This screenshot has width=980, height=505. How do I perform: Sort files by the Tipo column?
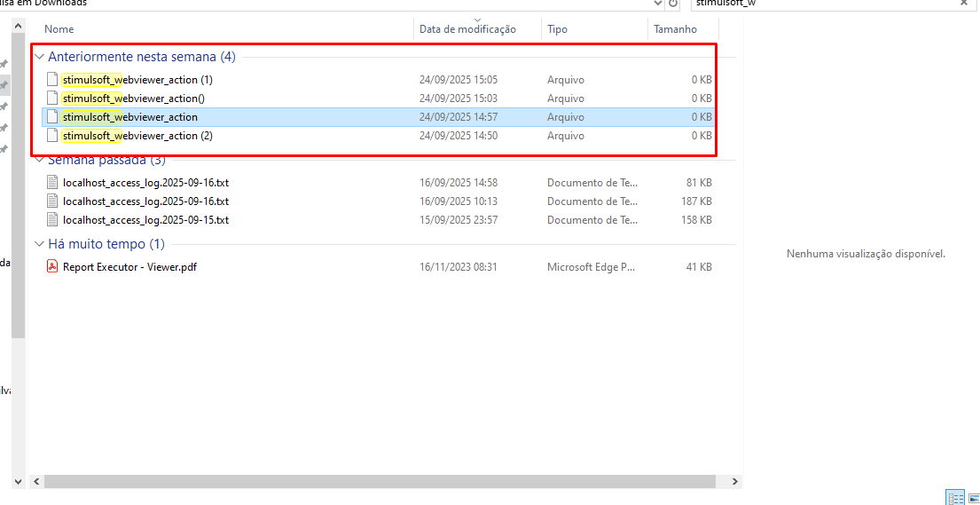[x=557, y=29]
